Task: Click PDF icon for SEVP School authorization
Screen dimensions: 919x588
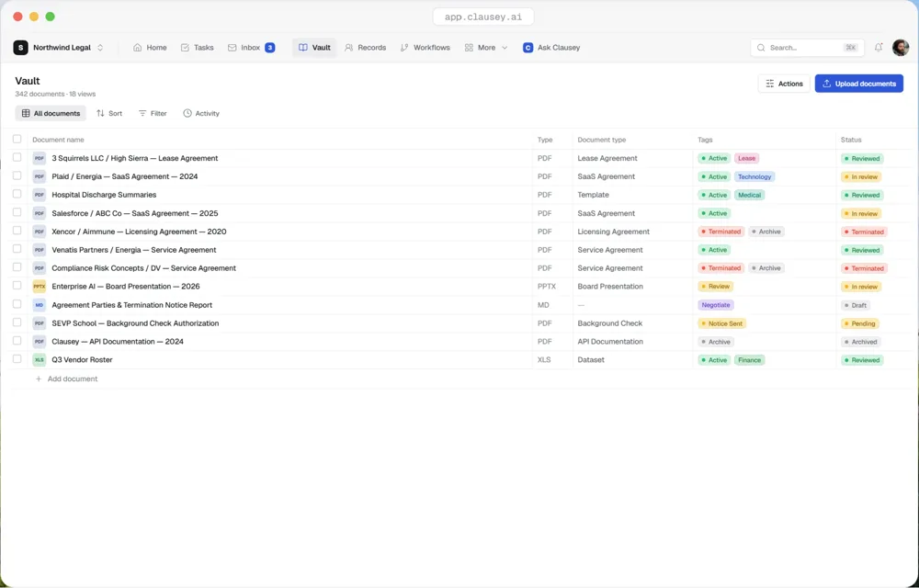Action: click(x=40, y=322)
